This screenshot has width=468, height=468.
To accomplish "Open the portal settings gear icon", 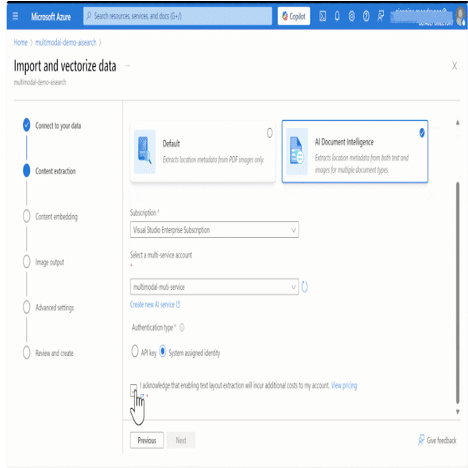I will (x=351, y=16).
